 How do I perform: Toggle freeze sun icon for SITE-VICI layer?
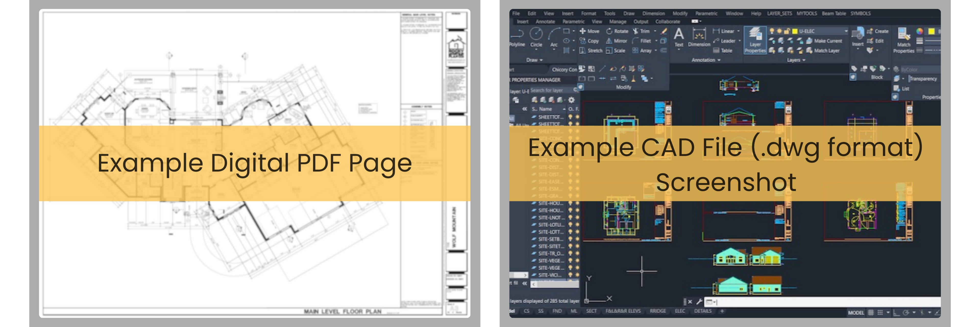click(577, 275)
